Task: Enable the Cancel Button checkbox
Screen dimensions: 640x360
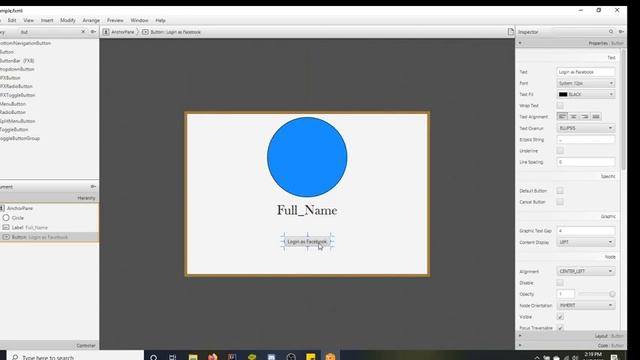Action: (x=560, y=202)
